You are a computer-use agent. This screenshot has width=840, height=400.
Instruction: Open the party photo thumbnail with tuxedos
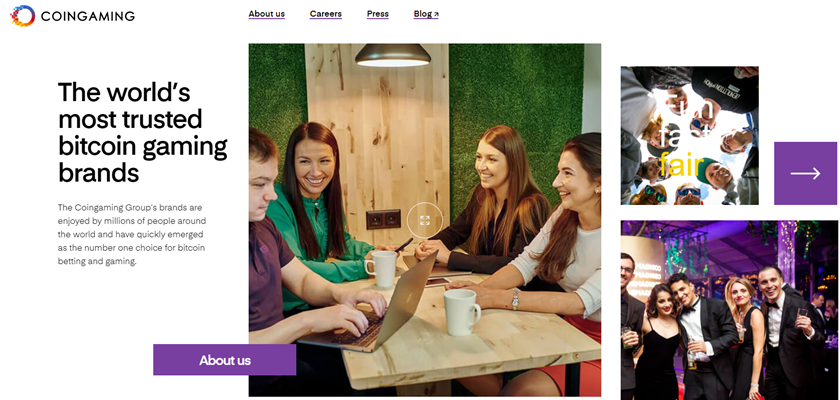point(729,310)
